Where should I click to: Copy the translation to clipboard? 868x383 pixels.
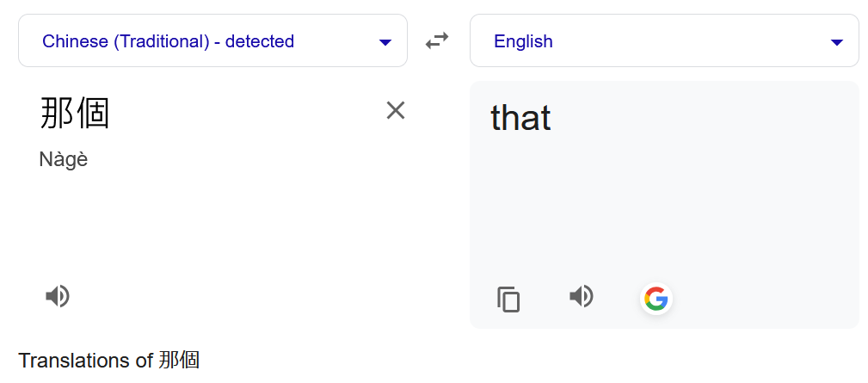click(508, 300)
